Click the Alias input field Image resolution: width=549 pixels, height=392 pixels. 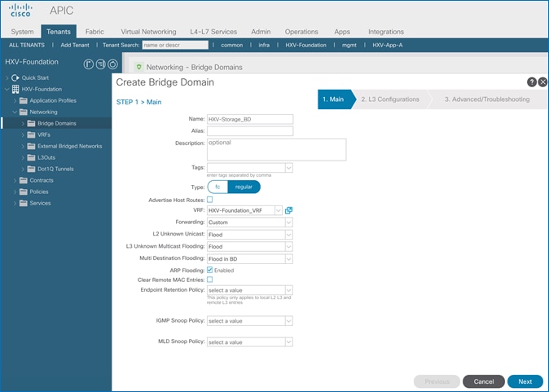[250, 131]
